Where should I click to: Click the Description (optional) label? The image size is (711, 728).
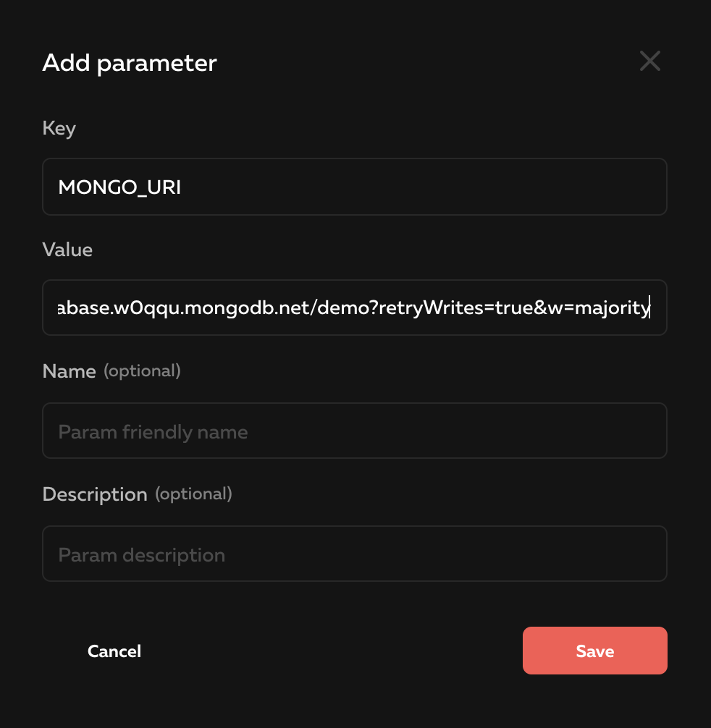coord(94,494)
